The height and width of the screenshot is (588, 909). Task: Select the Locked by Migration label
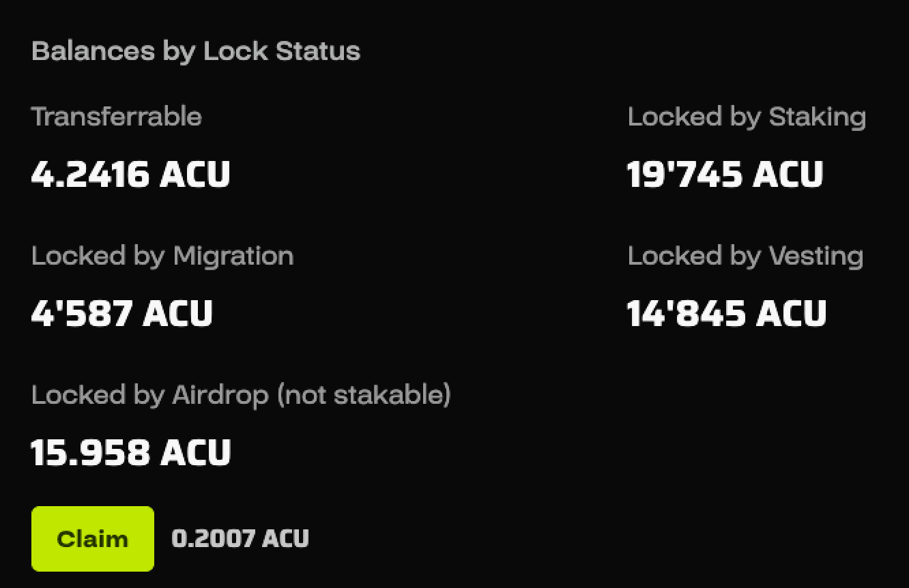click(x=162, y=256)
